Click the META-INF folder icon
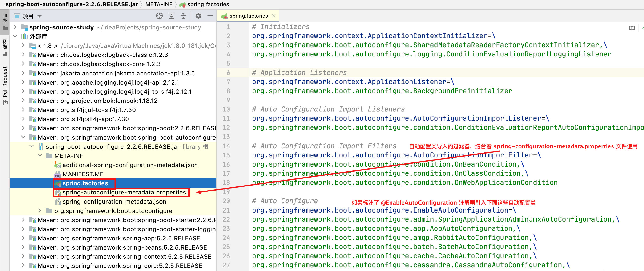This screenshot has width=644, height=271. click(49, 156)
